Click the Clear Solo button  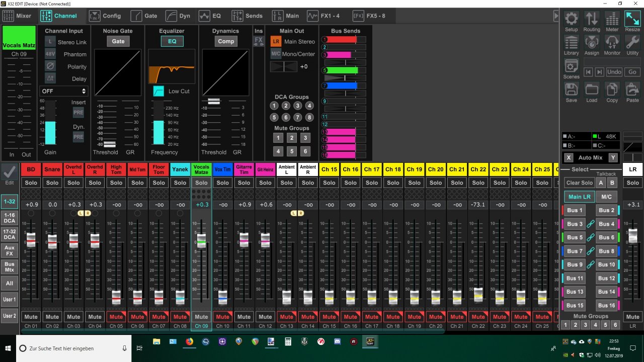(x=579, y=183)
